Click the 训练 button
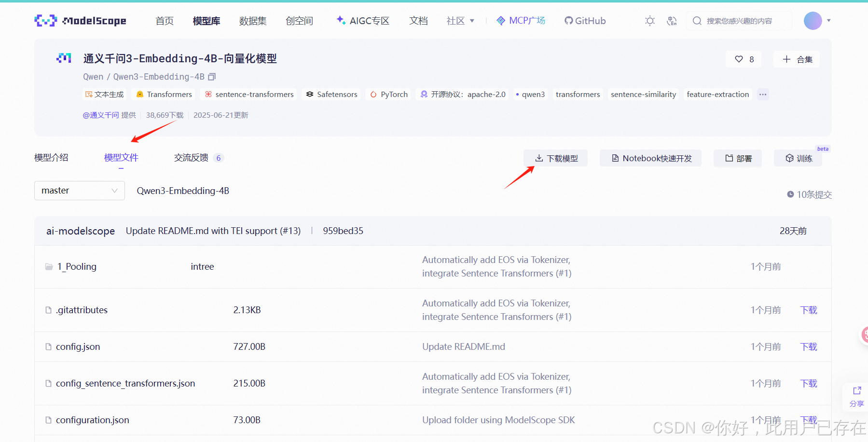 798,158
